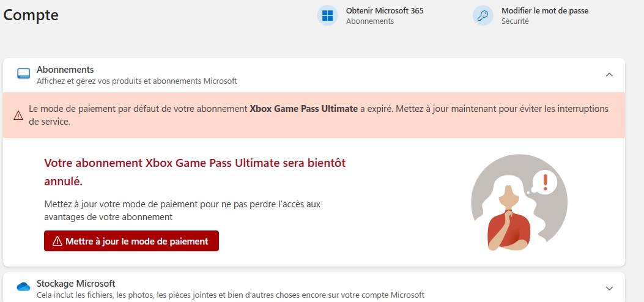644x302 pixels.
Task: Click the Abonnements monitor icon
Action: coord(23,75)
